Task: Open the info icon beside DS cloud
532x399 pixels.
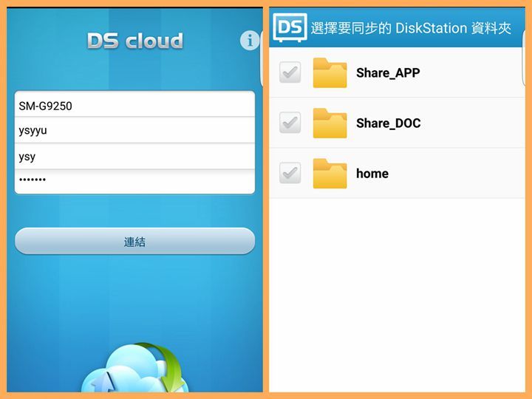Action: [250, 41]
